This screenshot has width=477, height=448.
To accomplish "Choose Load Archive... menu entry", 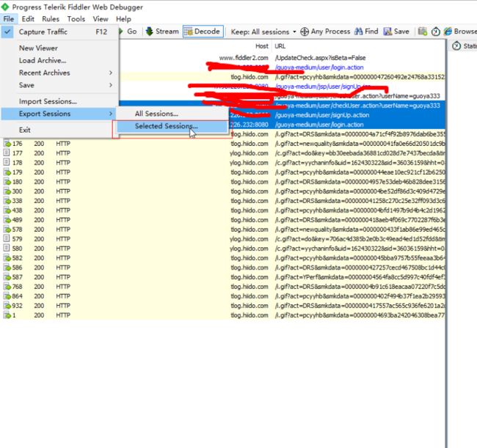I will (x=59, y=60).
